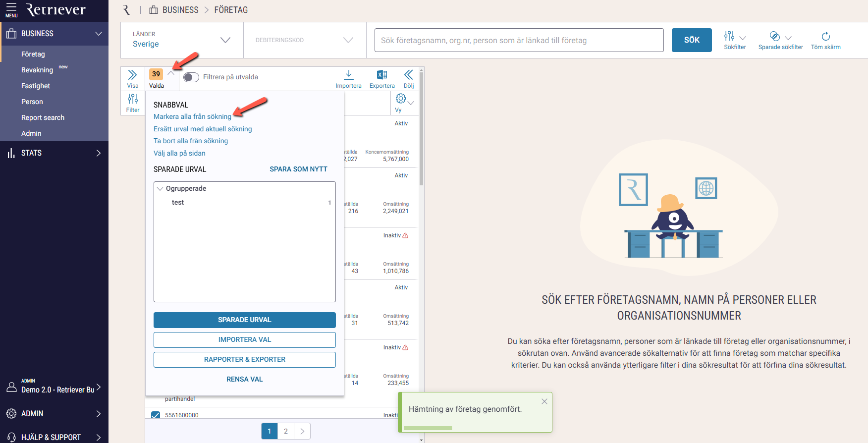Click the Demo 2.0 user profile icon
The image size is (868, 443).
pos(11,387)
